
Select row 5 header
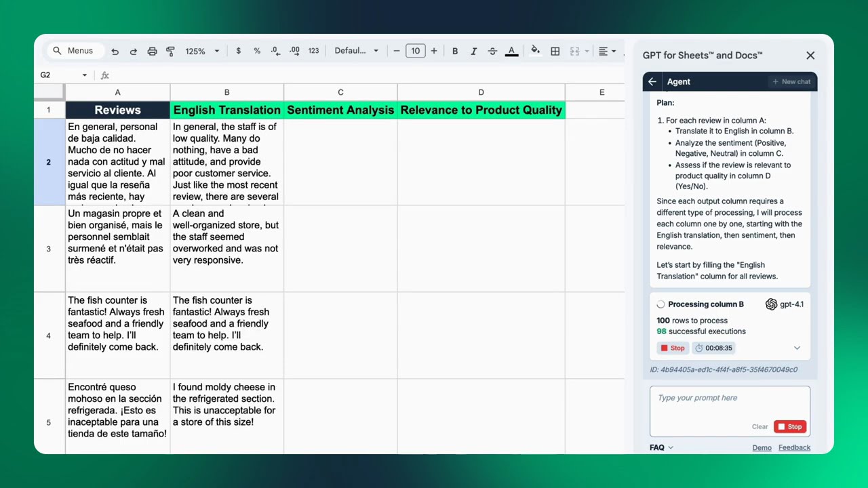(x=49, y=417)
